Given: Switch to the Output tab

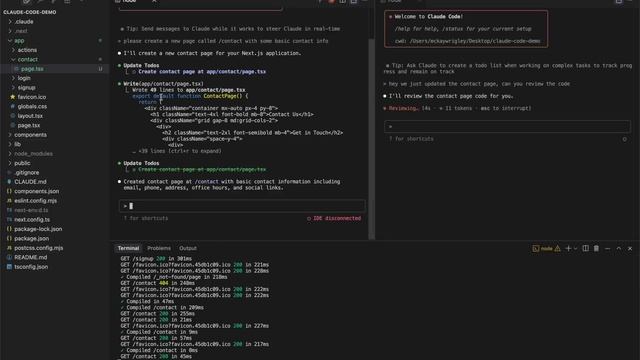Looking at the screenshot, I should pyautogui.click(x=188, y=248).
